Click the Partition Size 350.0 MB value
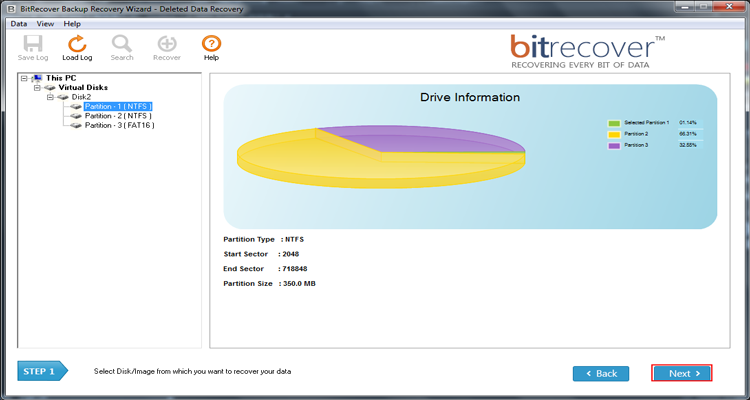This screenshot has width=750, height=400. pyautogui.click(x=299, y=284)
